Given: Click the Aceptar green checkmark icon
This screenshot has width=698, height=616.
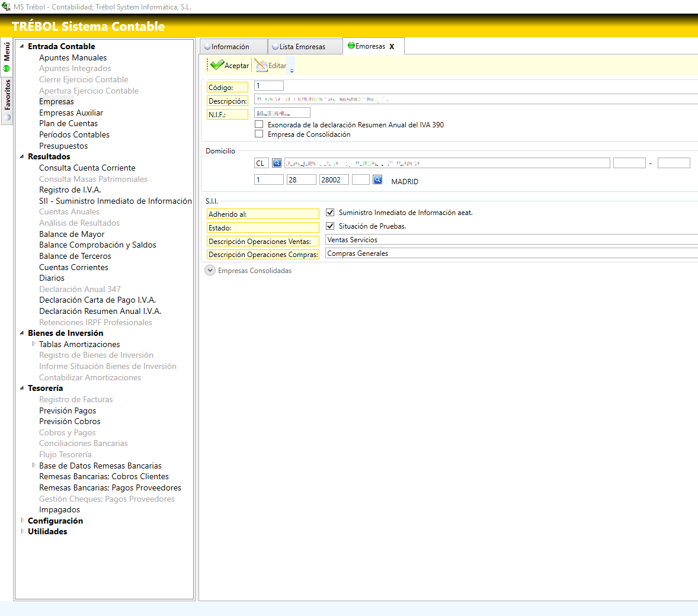Looking at the screenshot, I should coord(217,65).
